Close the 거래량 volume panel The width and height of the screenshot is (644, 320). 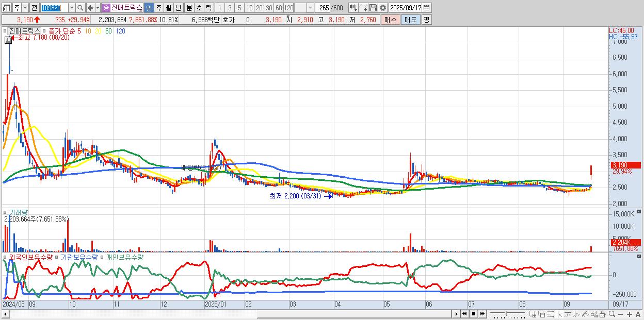(640, 211)
